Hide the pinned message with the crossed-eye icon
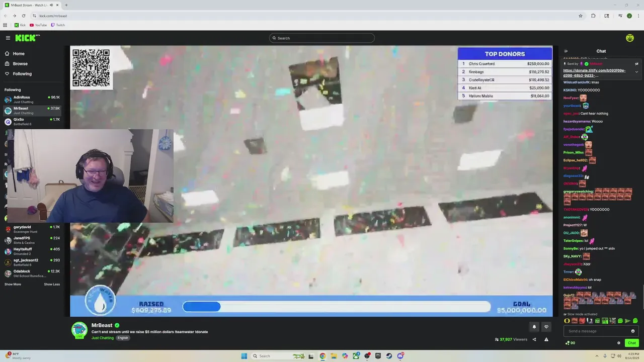The height and width of the screenshot is (362, 644). [x=636, y=64]
